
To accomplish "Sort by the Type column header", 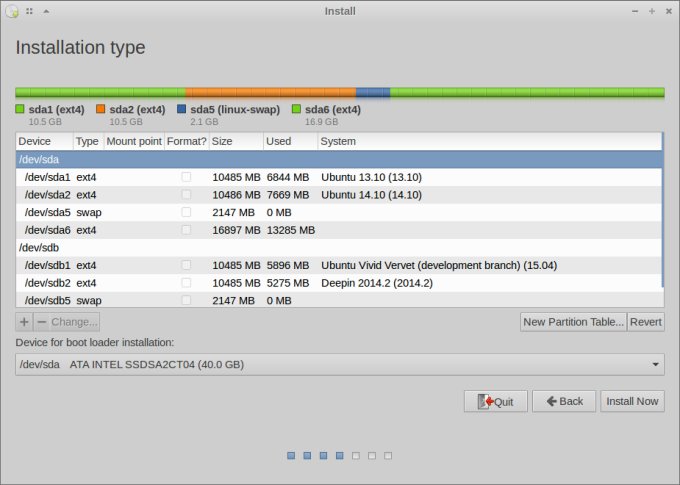I will [88, 141].
